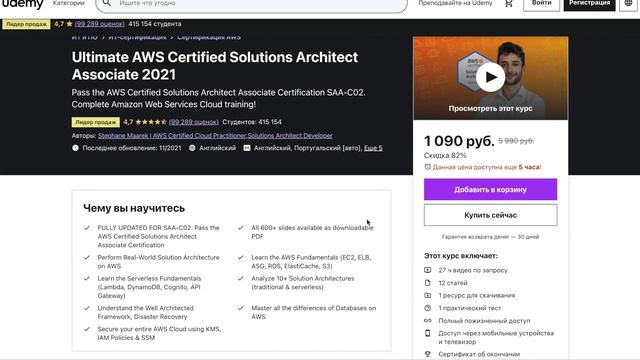Image resolution: width=640 pixels, height=360 pixels.
Task: Focus the search input field
Action: point(251,4)
